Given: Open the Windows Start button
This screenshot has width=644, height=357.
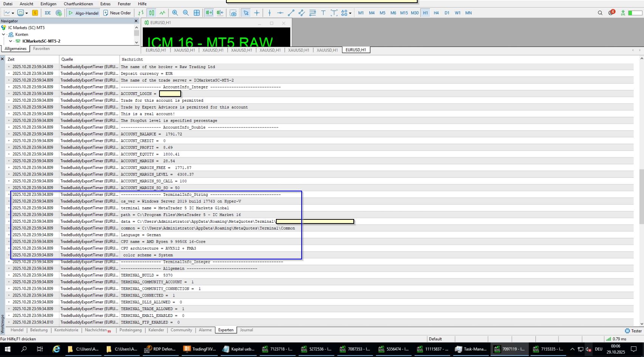Looking at the screenshot, I should [7, 349].
